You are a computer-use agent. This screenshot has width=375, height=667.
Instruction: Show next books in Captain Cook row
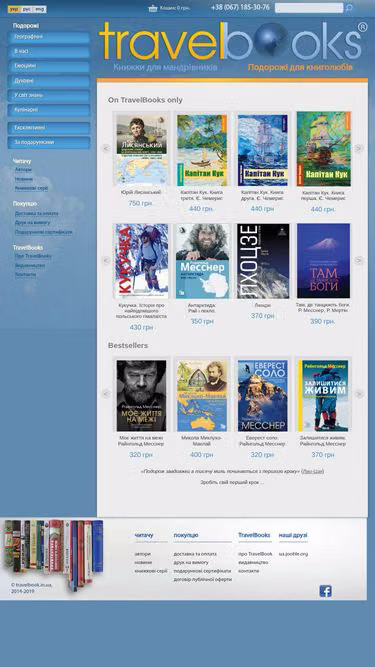[x=359, y=148]
